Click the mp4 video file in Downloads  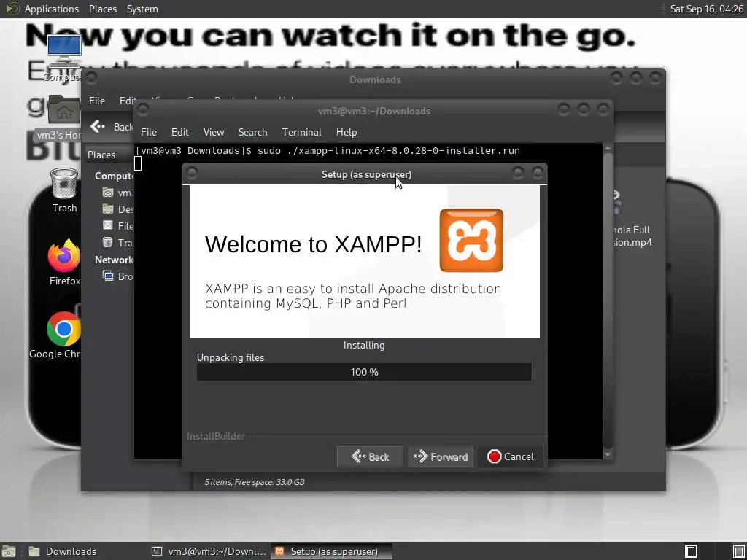[631, 219]
